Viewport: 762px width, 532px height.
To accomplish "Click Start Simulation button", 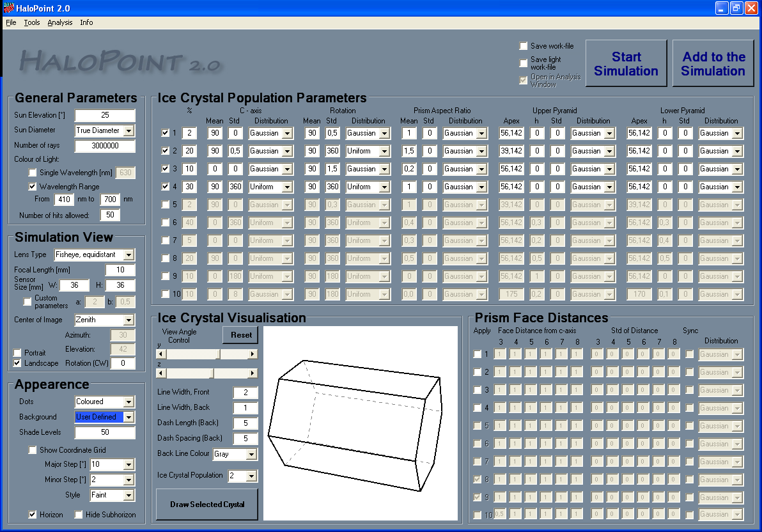I will [626, 64].
